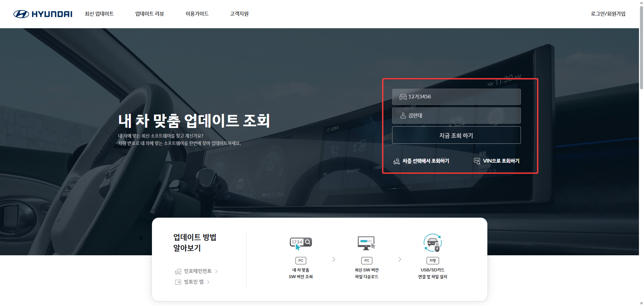Open the 최신 업데이트 menu
The width and height of the screenshot is (644, 306).
click(x=99, y=14)
